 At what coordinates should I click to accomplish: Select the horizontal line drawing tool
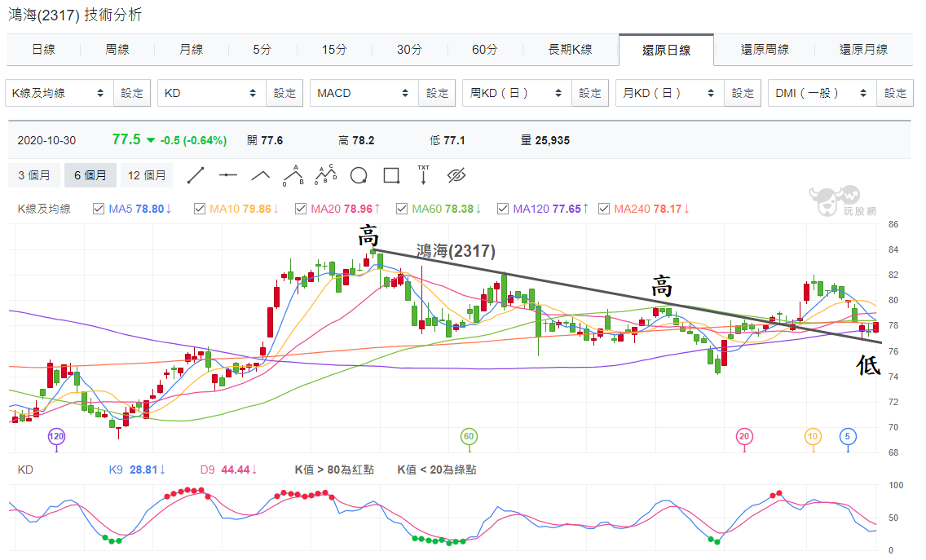pos(228,175)
